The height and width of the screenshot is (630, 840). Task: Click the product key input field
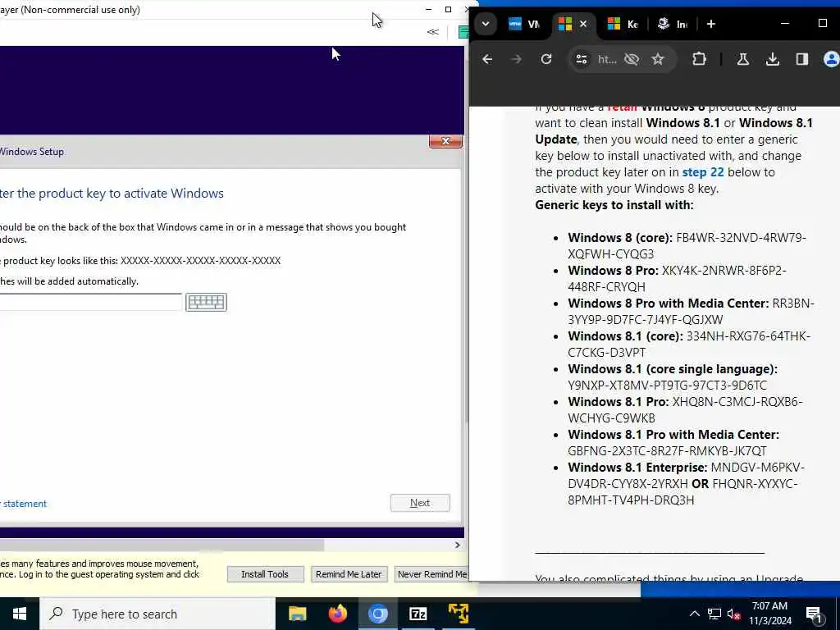(91, 302)
